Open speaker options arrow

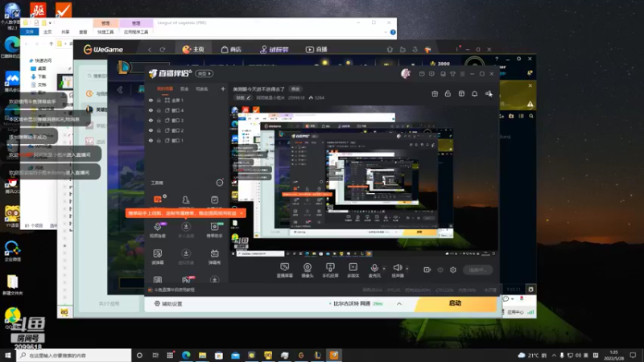(407, 269)
